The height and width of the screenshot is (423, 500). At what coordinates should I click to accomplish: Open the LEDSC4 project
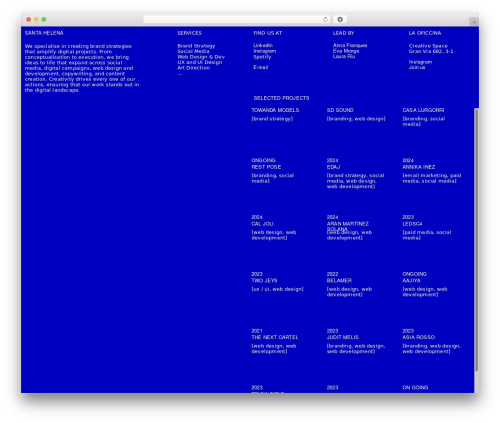[x=412, y=224]
